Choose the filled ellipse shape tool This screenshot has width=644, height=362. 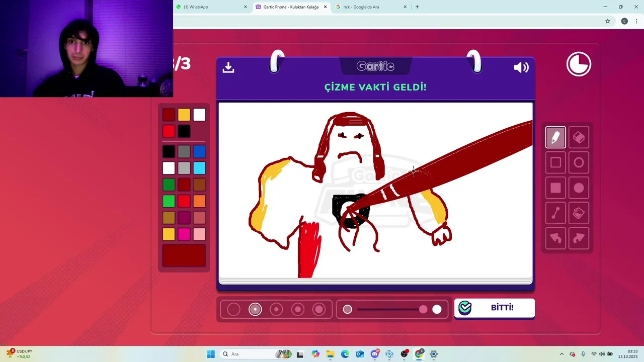point(579,188)
